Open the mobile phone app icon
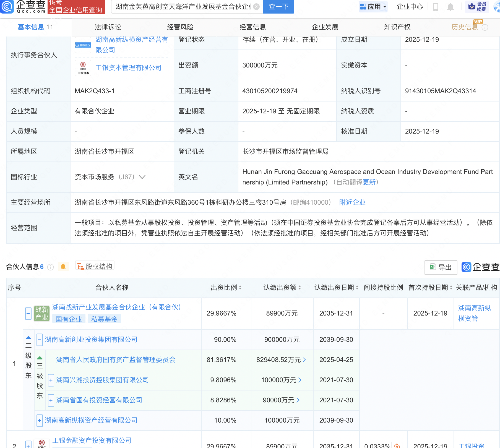Image resolution: width=500 pixels, height=448 pixels. (x=435, y=7)
